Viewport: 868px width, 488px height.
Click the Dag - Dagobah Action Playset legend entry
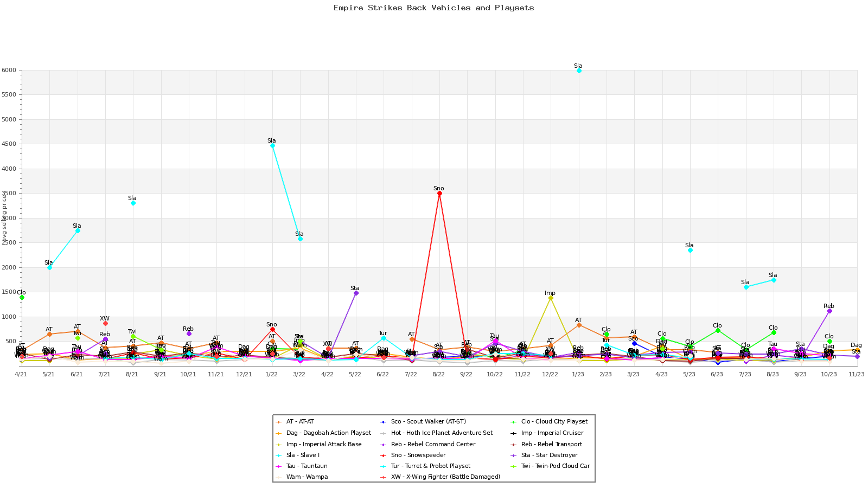coord(323,433)
